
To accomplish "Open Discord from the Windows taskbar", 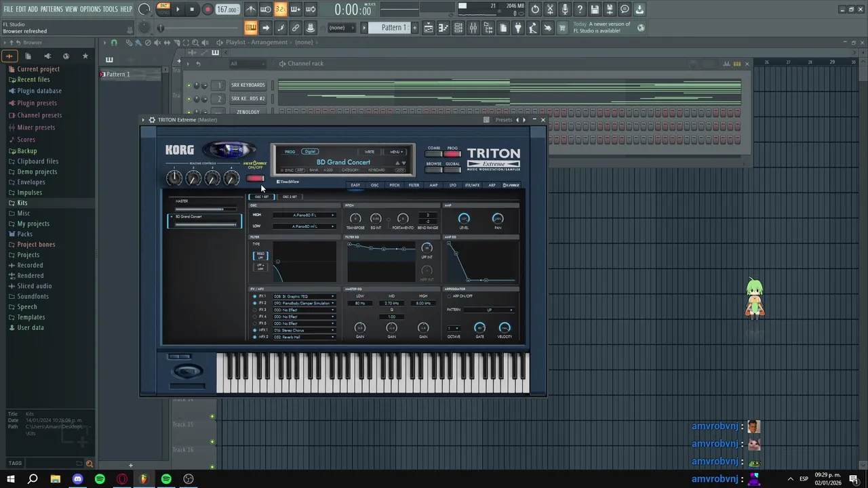I will pos(77,479).
